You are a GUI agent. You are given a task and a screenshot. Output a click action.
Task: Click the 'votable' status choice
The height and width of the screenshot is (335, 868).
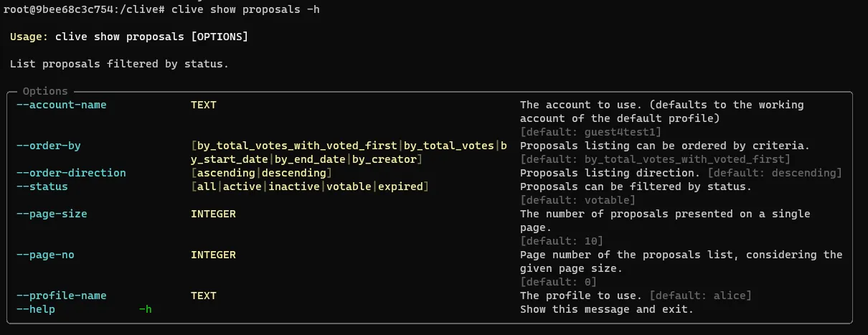[349, 187]
